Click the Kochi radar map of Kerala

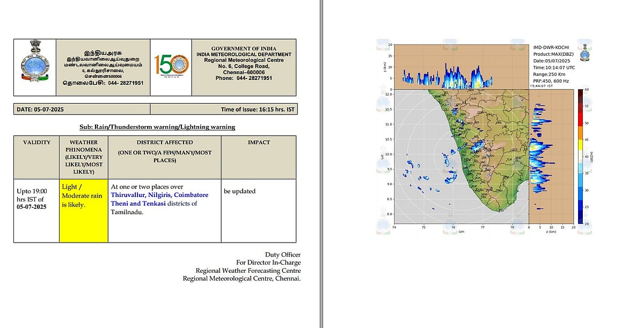pyautogui.click(x=461, y=156)
